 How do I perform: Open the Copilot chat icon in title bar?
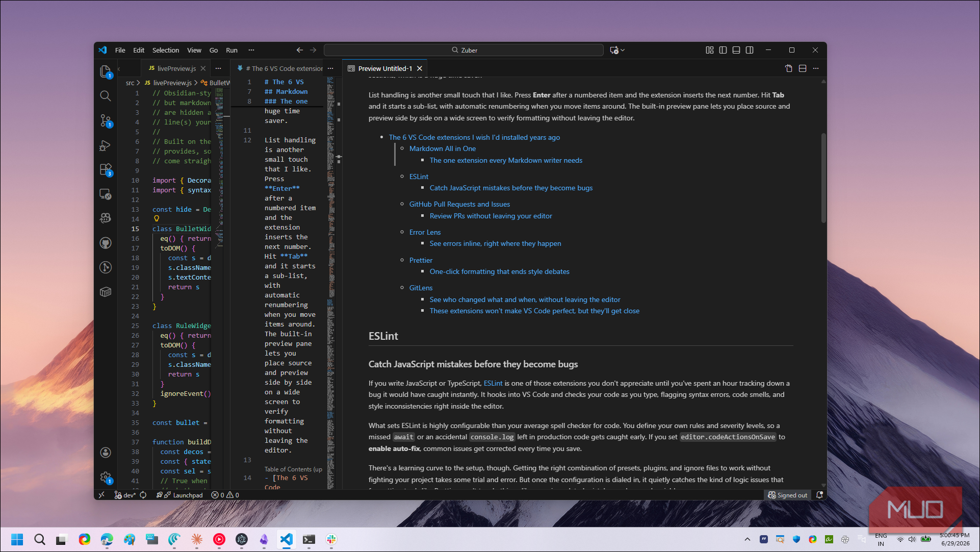click(614, 50)
